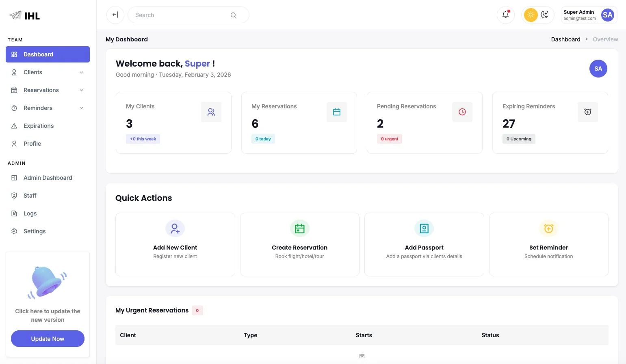This screenshot has height=364, width=626.
Task: Click Logs document icon in sidebar
Action: (x=14, y=213)
